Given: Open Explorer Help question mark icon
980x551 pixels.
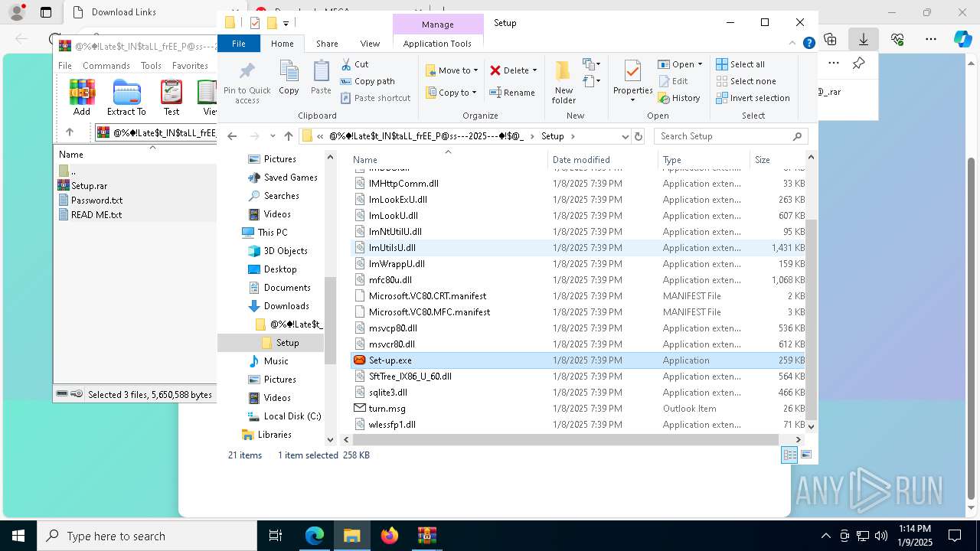Looking at the screenshot, I should [x=808, y=44].
